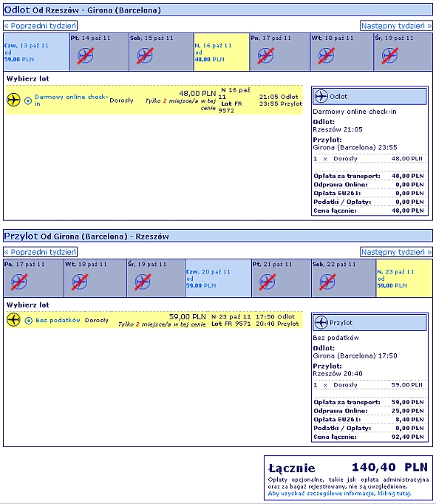The image size is (436, 504).
Task: Click no-flight icon for Pt, 14 paź outbound
Action: 86,55
